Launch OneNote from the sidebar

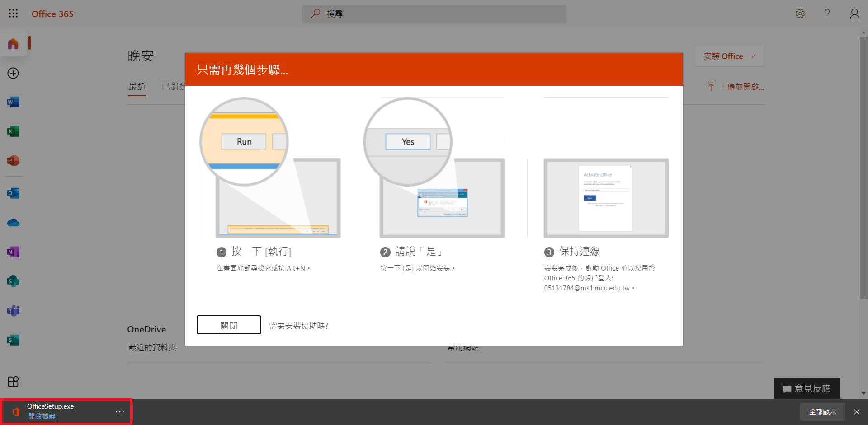point(13,252)
